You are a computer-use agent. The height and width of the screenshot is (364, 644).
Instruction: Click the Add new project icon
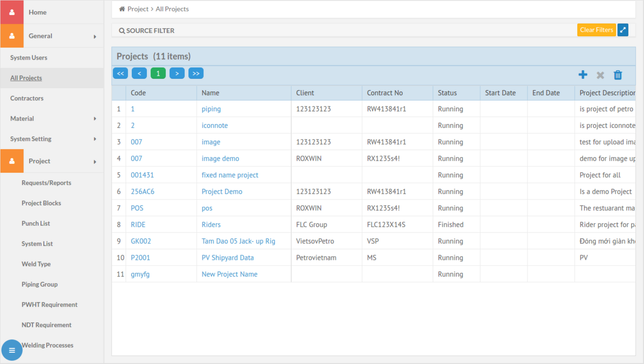583,74
